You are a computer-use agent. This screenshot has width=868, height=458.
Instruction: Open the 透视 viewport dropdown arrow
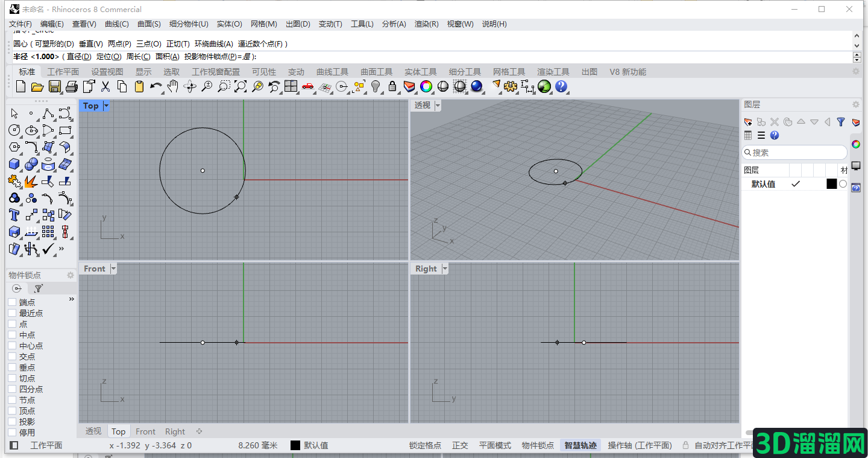[438, 106]
